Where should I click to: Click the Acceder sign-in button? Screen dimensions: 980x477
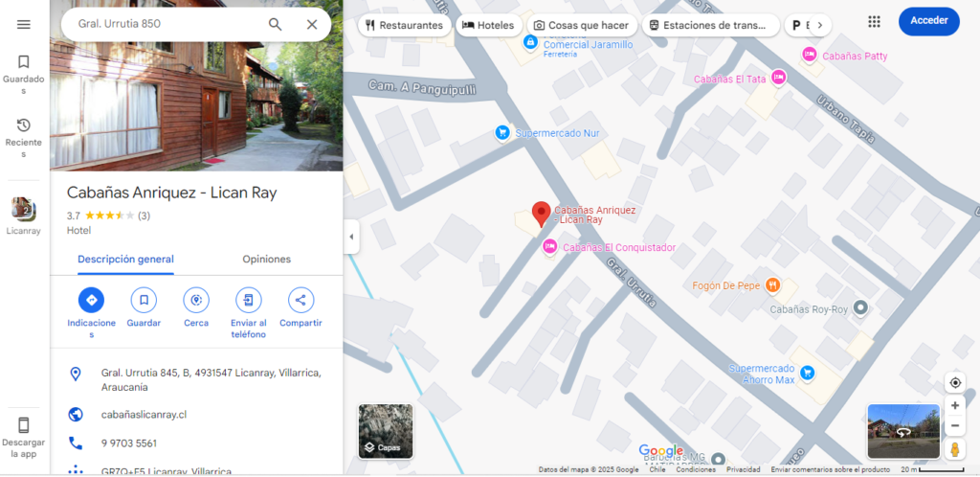click(928, 21)
